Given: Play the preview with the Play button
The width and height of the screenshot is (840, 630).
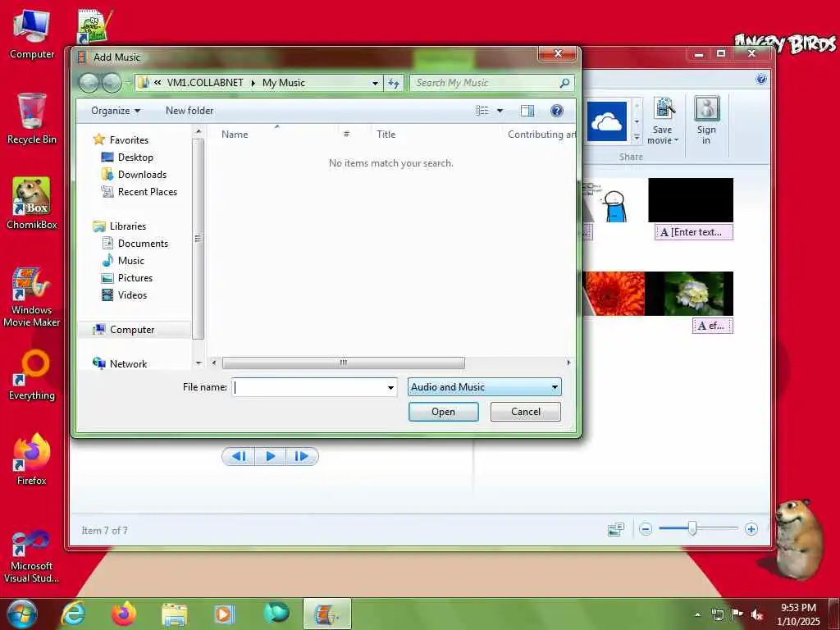Looking at the screenshot, I should pyautogui.click(x=270, y=456).
